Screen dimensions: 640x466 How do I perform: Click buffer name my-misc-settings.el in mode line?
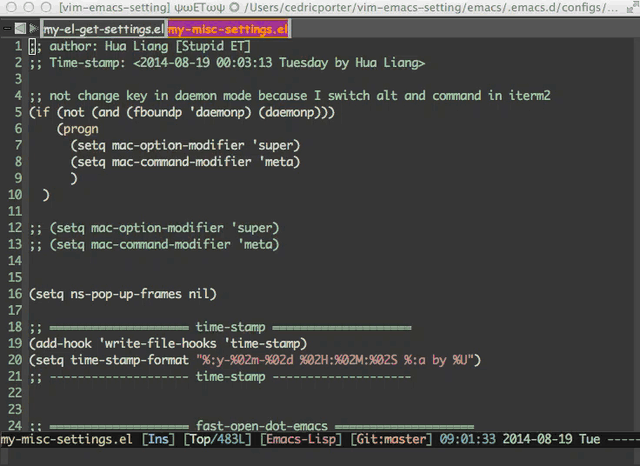point(67,439)
